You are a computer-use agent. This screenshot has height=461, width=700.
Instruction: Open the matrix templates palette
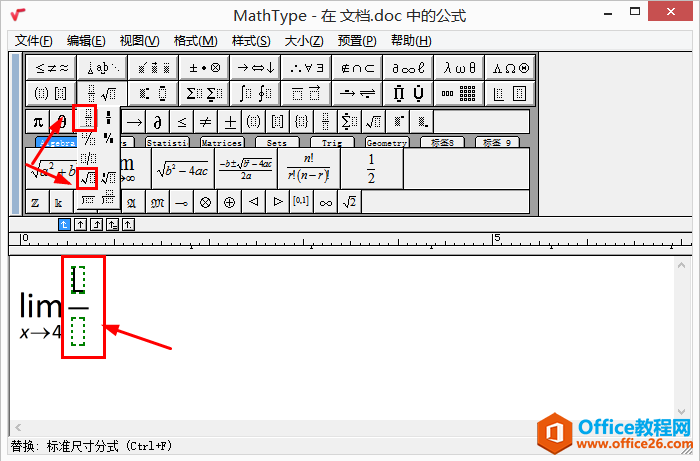tap(458, 93)
